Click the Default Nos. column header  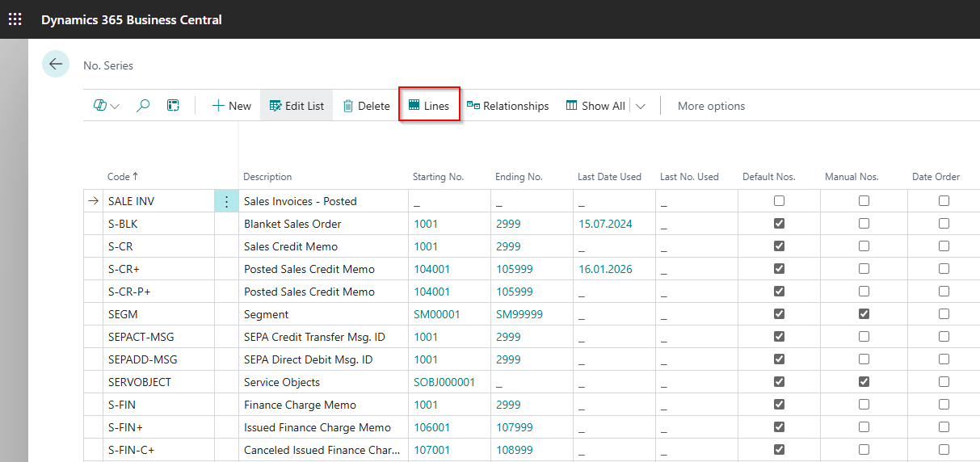[768, 177]
